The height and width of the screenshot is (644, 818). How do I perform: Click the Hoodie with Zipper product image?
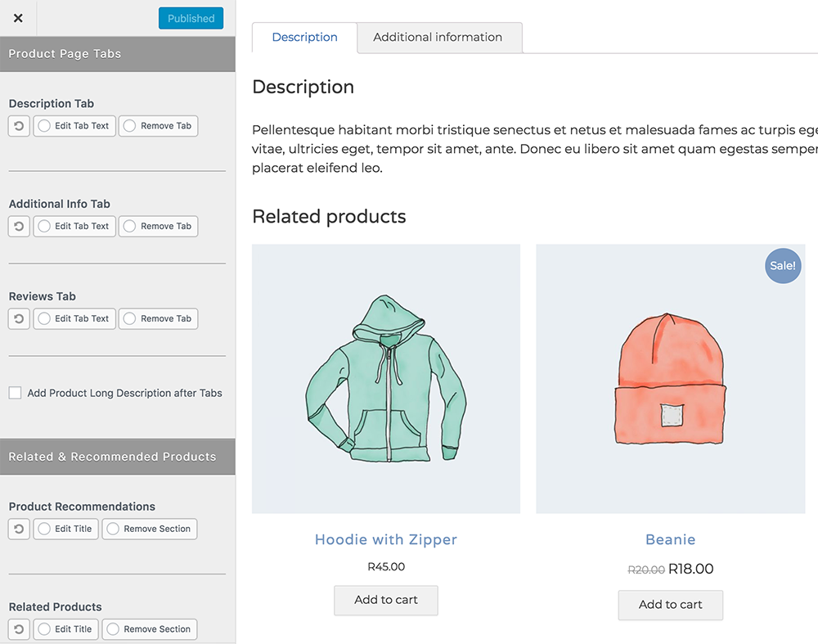[x=386, y=379]
